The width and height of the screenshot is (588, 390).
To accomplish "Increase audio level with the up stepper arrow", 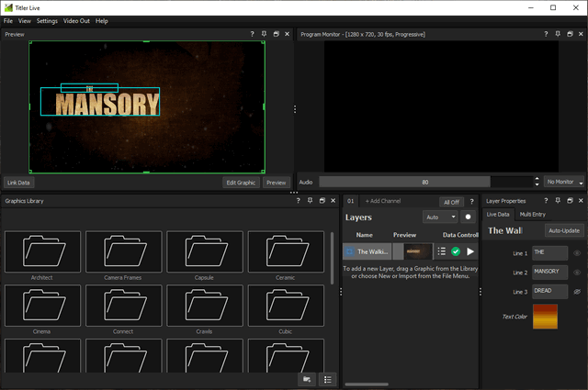I will pos(537,179).
